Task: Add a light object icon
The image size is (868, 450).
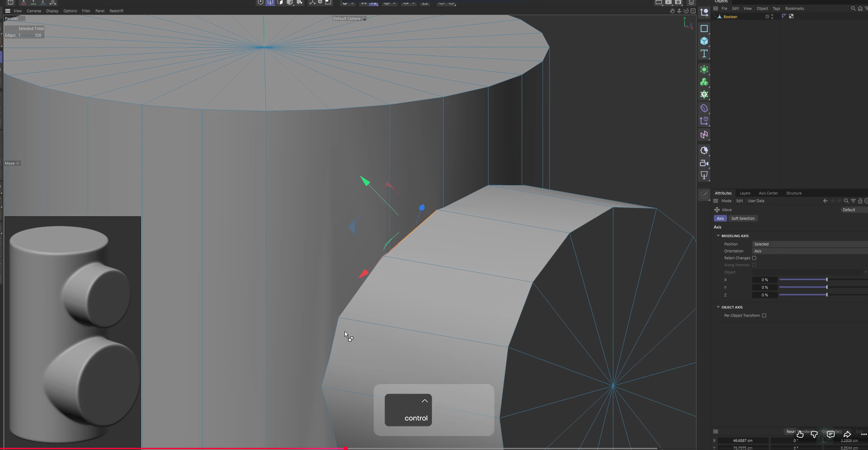Action: point(704,175)
